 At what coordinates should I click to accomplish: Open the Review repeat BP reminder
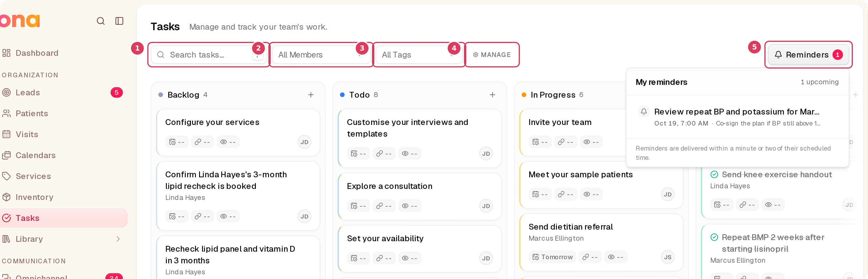(737, 117)
